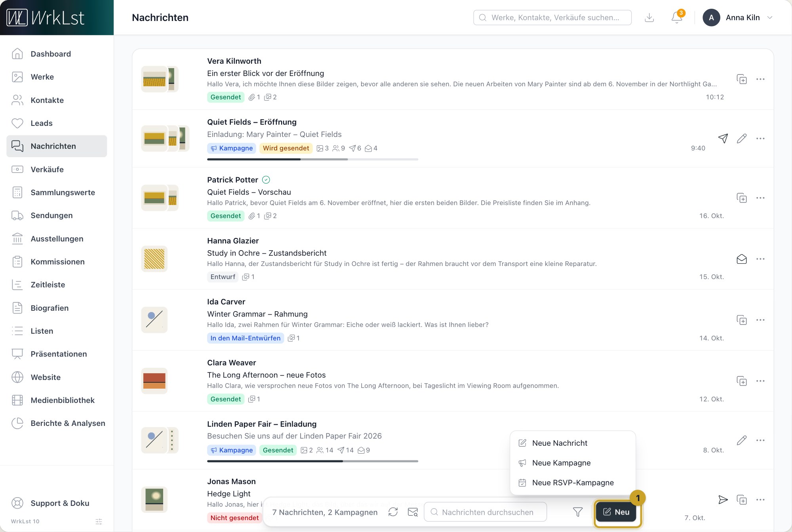Click the Linden Paper Fair progress bar
This screenshot has height=532, width=792.
(312, 461)
